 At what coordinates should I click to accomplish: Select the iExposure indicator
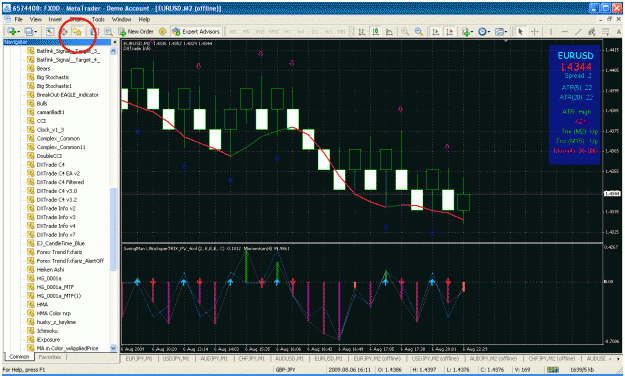click(48, 340)
